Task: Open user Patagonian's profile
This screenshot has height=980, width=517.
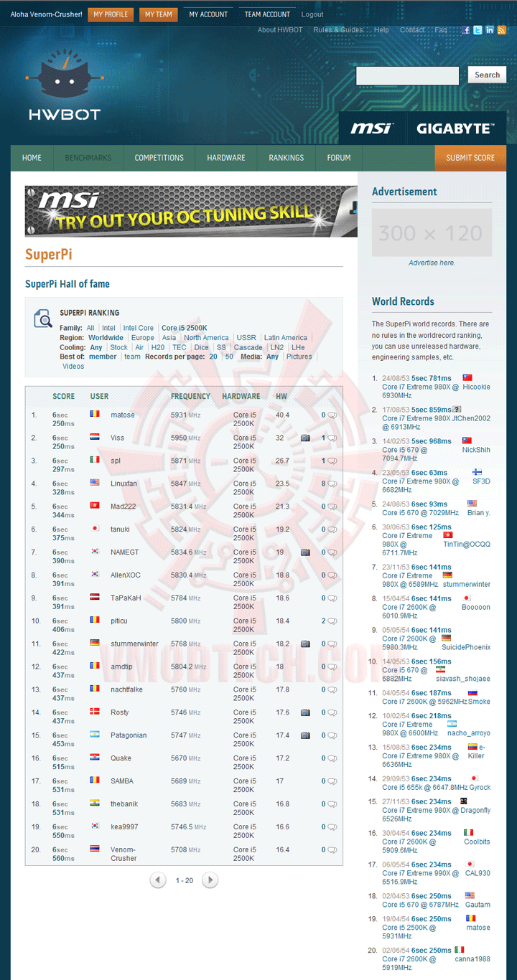Action: 129,735
